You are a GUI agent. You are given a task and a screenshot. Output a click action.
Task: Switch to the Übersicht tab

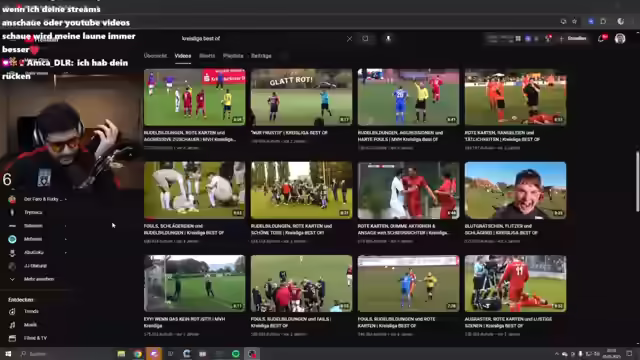[x=155, y=56]
